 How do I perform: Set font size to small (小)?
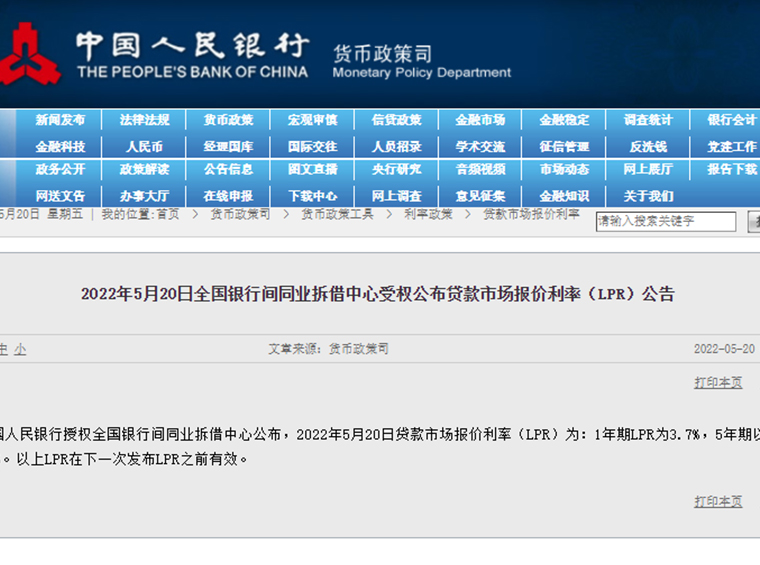click(20, 349)
